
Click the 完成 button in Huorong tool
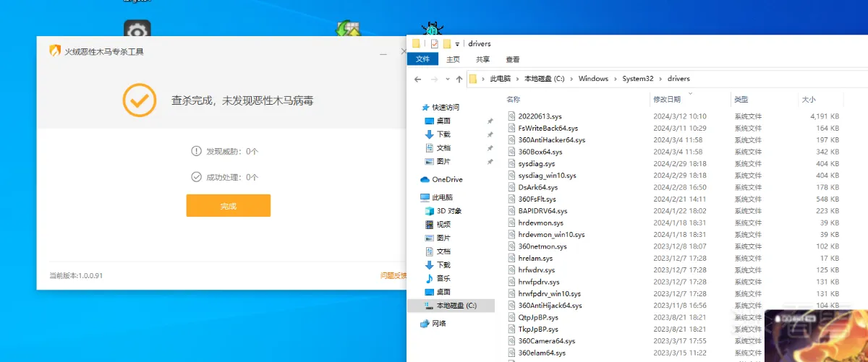coord(229,206)
